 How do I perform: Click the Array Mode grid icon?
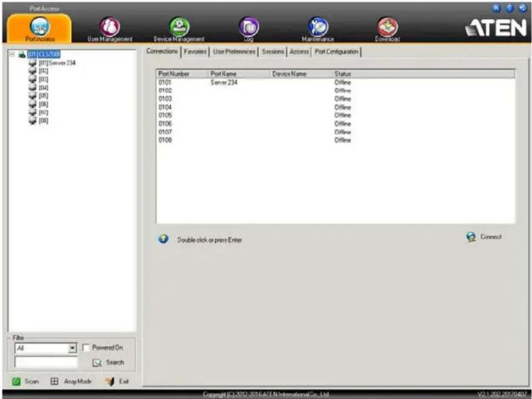pyautogui.click(x=54, y=381)
